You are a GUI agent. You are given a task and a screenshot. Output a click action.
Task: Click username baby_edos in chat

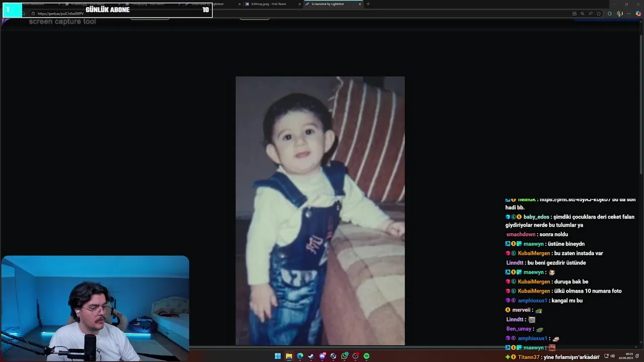(x=536, y=217)
